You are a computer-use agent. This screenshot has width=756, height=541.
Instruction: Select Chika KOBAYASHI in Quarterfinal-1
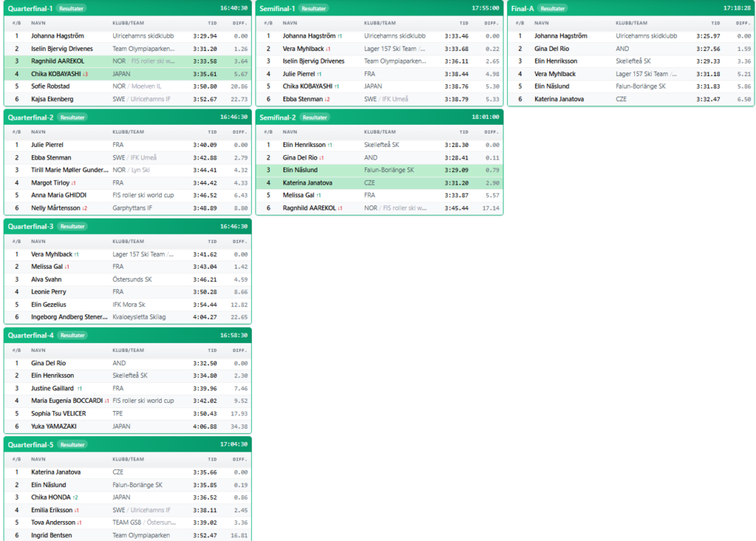click(128, 74)
